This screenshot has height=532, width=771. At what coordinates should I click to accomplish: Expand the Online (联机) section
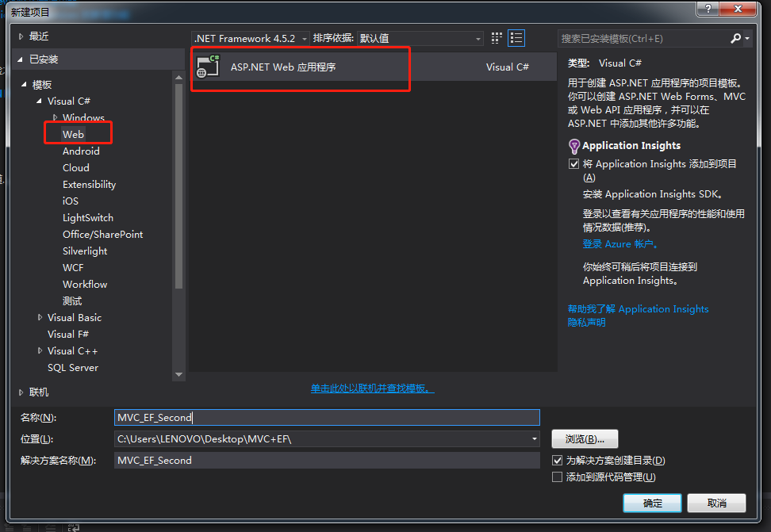click(x=21, y=392)
